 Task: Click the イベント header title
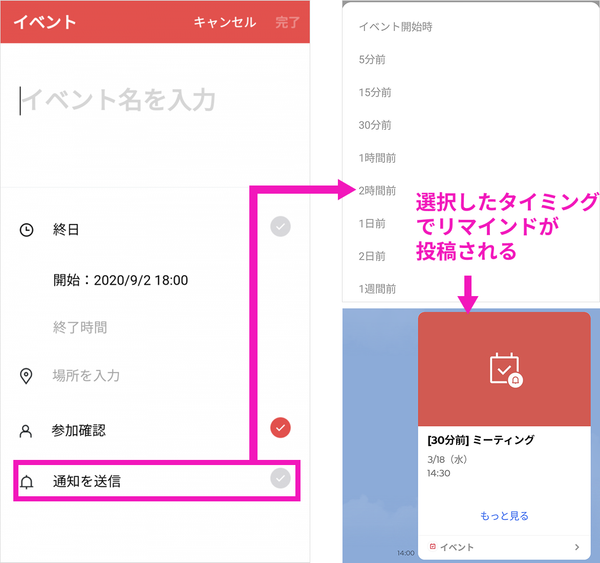45,22
